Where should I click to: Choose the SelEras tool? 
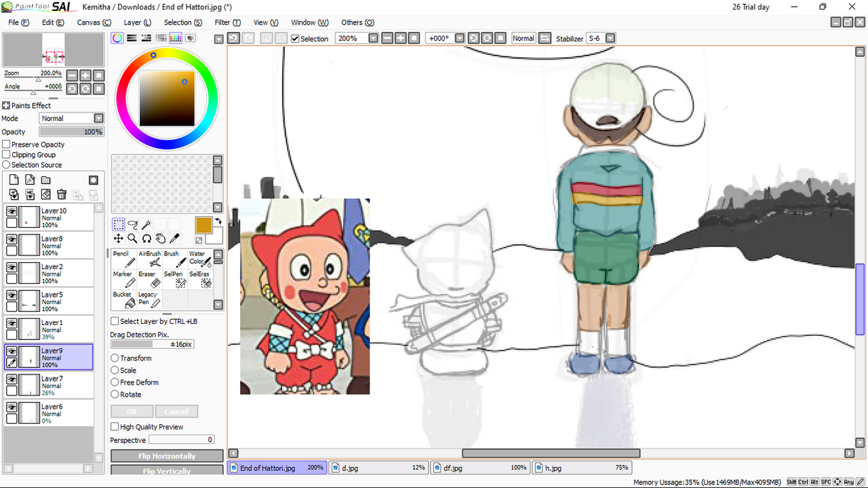pos(199,279)
